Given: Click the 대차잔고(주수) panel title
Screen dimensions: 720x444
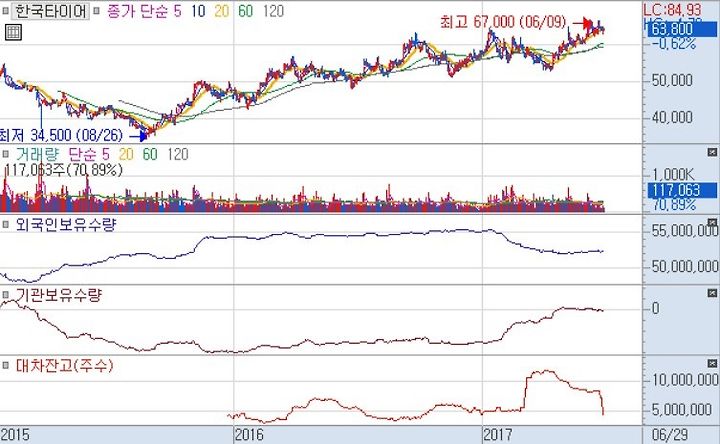Looking at the screenshot, I should (64, 366).
